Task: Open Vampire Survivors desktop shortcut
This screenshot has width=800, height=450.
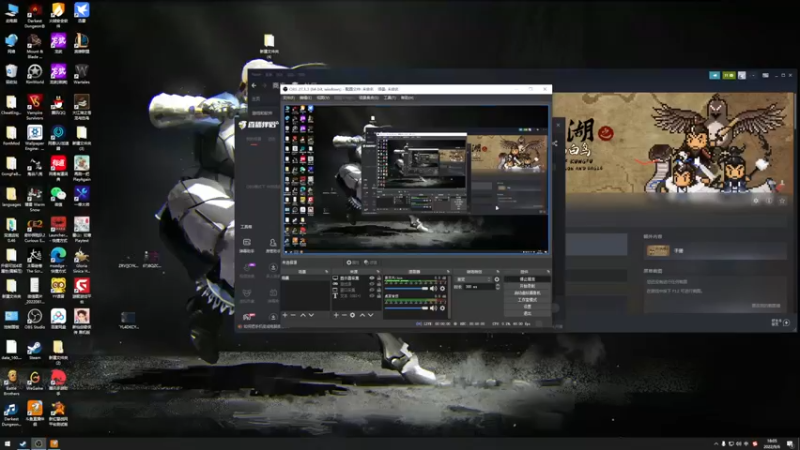Action: (35, 106)
